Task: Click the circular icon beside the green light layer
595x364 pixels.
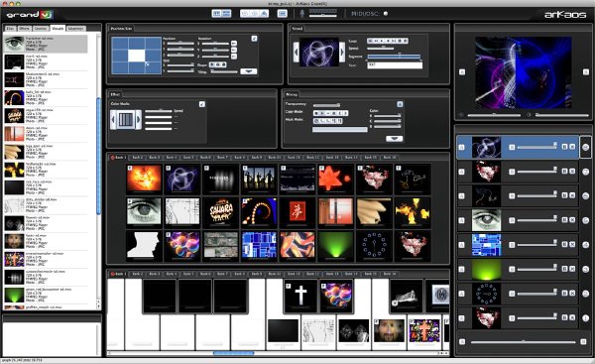Action: tap(585, 269)
